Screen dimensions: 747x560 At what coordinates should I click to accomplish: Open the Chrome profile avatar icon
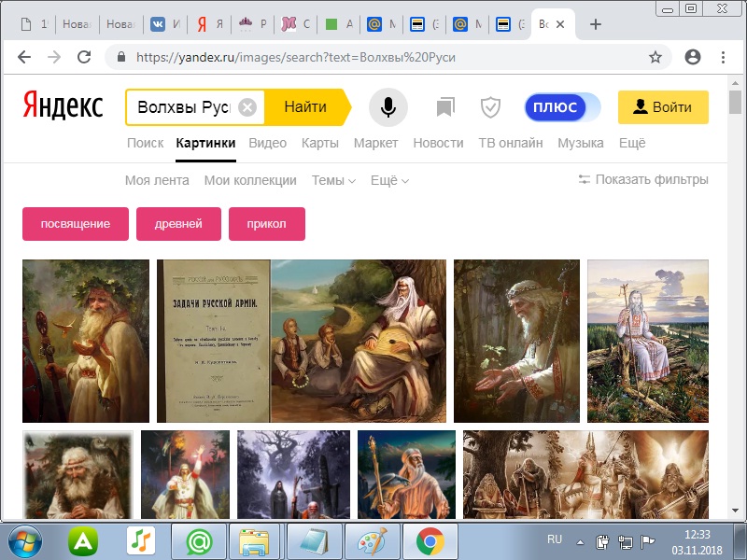coord(693,57)
